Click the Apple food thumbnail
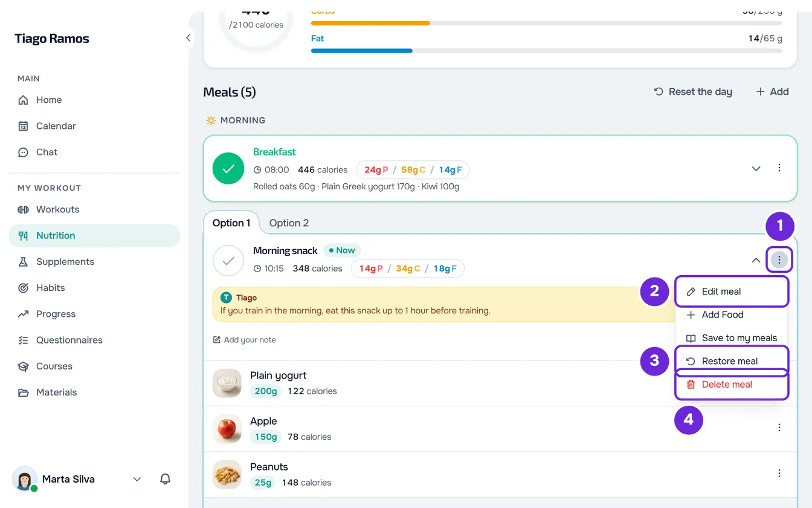Screen dimensions: 812x508 pyautogui.click(x=227, y=429)
